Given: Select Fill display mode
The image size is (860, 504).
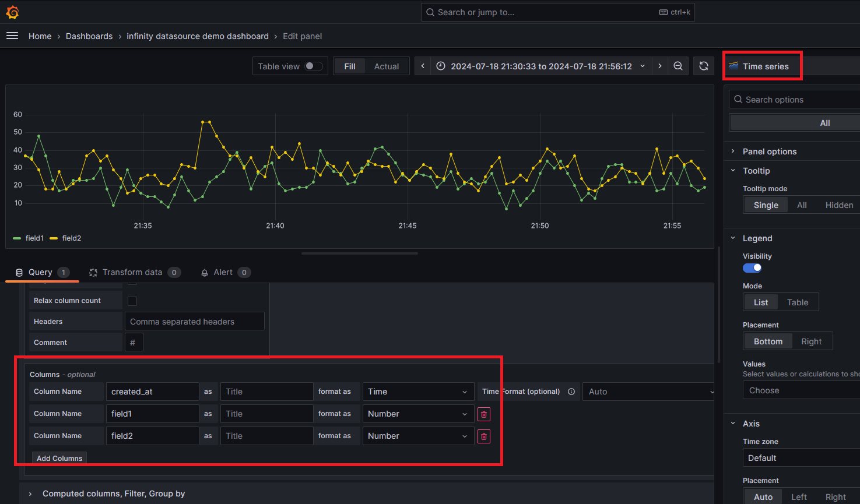Looking at the screenshot, I should coord(350,66).
